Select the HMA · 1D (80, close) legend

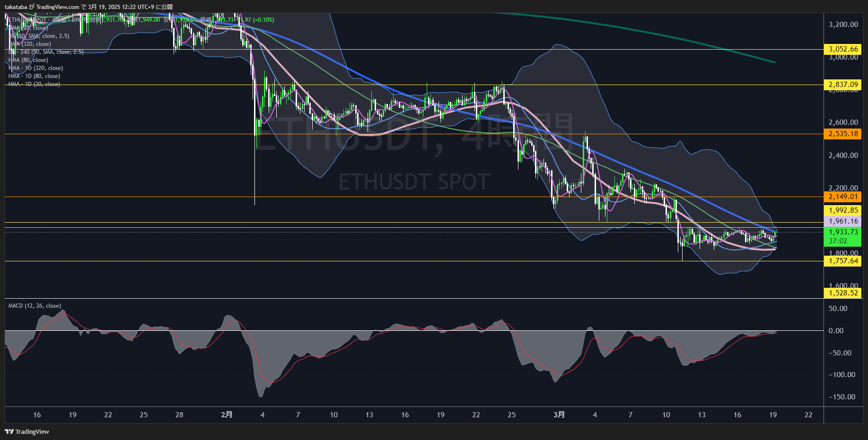pos(34,76)
